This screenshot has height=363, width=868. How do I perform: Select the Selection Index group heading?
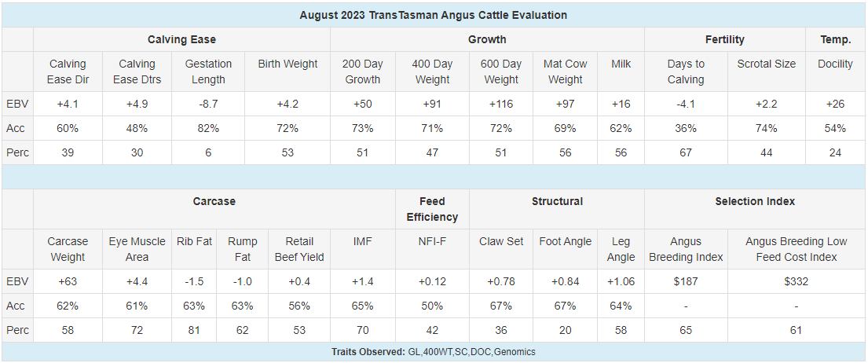coord(755,201)
